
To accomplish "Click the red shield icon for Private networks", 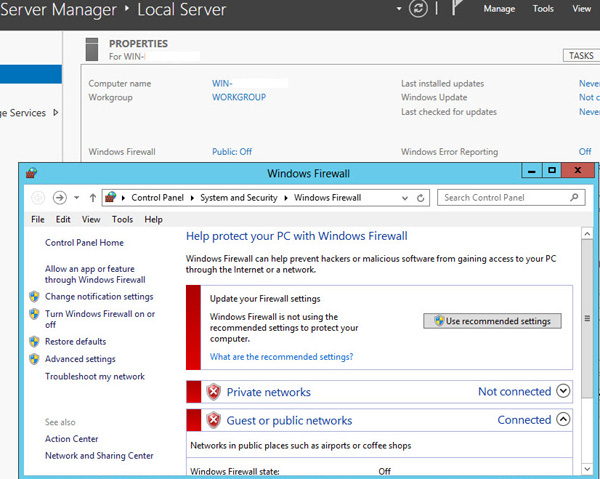I will (x=214, y=392).
